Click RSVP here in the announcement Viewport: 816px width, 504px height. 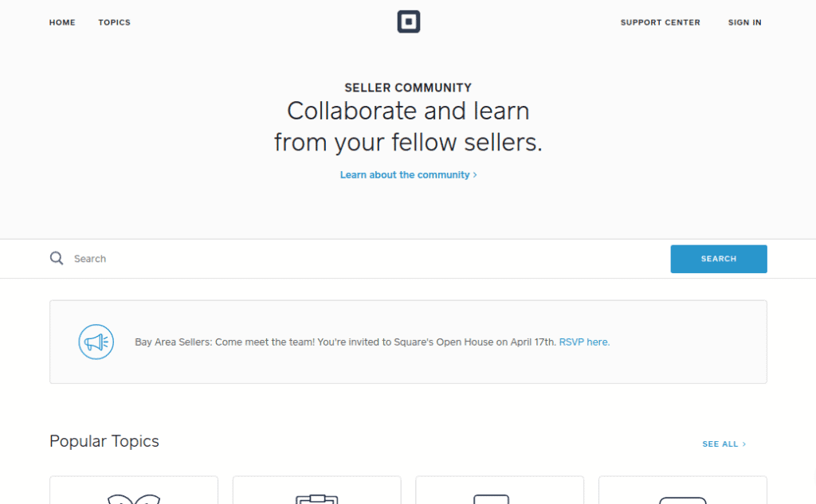pos(583,342)
